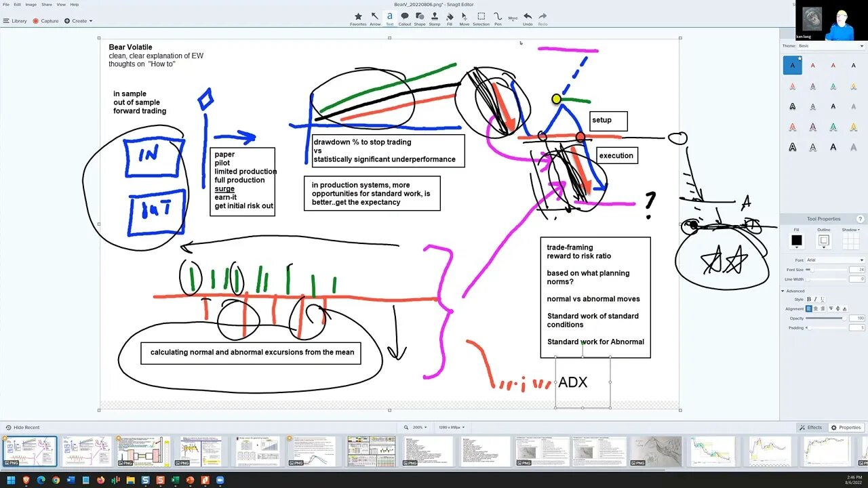The height and width of the screenshot is (488, 868).
Task: Click the red Capture button
Action: pyautogui.click(x=46, y=21)
